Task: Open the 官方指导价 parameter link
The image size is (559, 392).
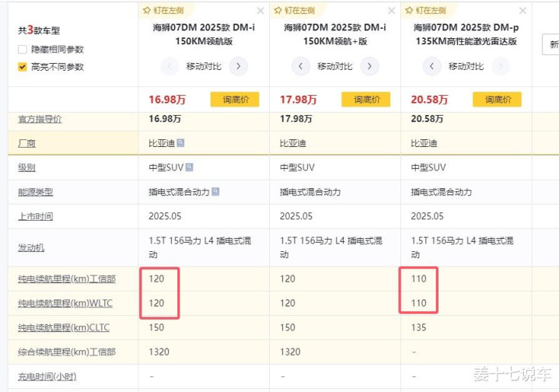Action: point(40,119)
